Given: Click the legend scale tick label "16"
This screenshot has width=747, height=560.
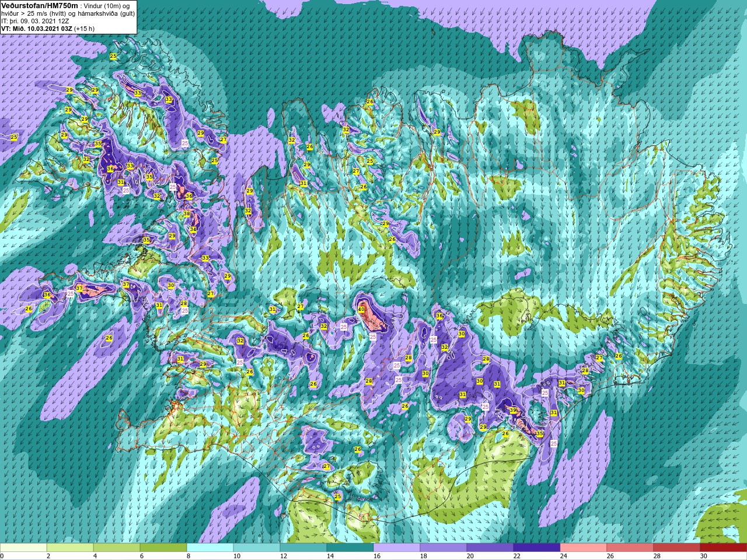Looking at the screenshot, I should (377, 556).
